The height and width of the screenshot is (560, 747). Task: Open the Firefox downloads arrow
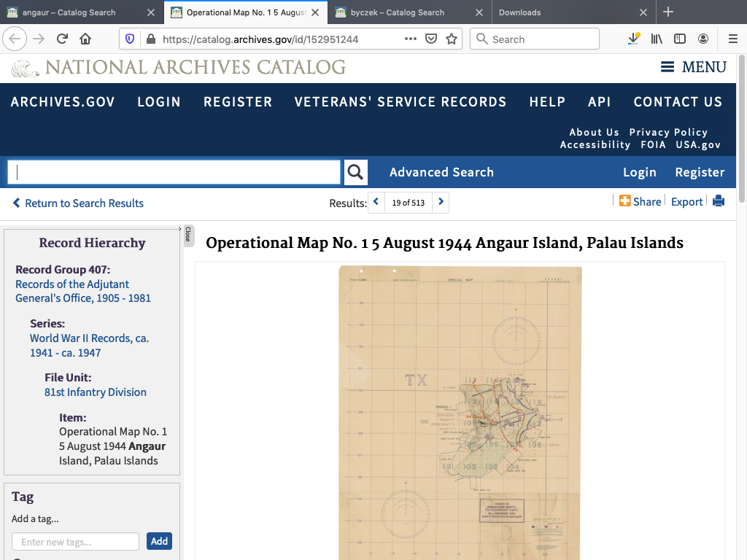pyautogui.click(x=633, y=39)
